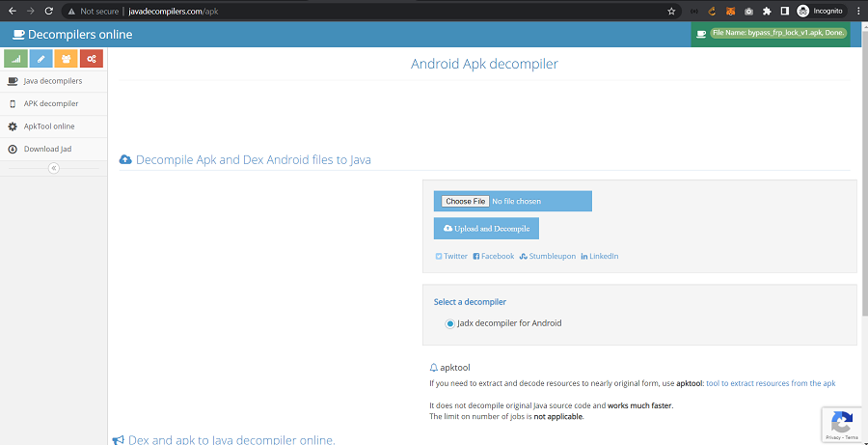
Task: Click the Decompilers online logo
Action: [72, 35]
